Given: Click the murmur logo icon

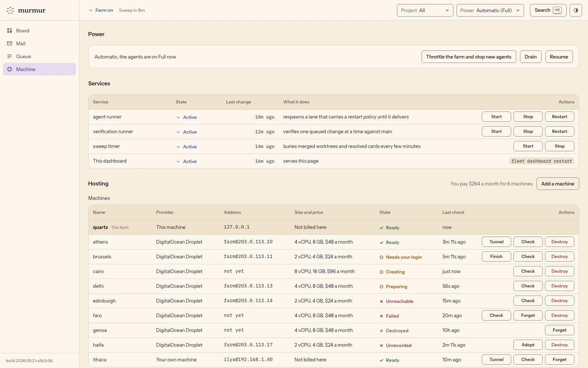Looking at the screenshot, I should 10,10.
